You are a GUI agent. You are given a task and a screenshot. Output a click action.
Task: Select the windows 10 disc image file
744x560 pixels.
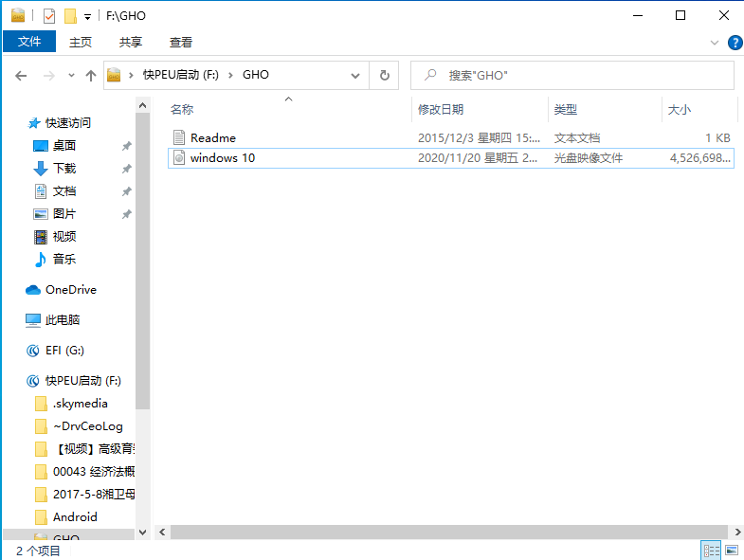point(222,158)
